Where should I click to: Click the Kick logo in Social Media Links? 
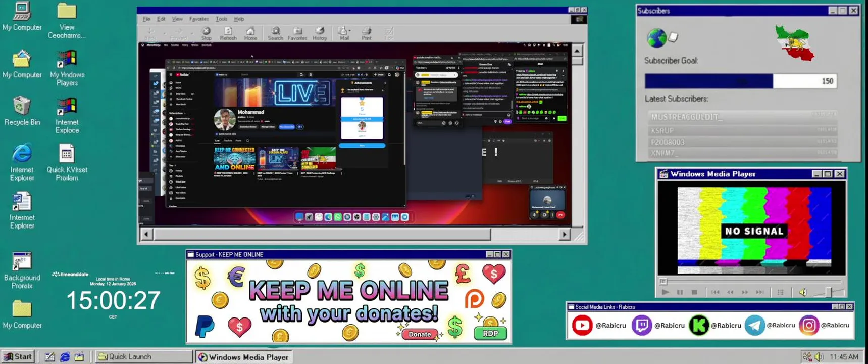point(699,325)
